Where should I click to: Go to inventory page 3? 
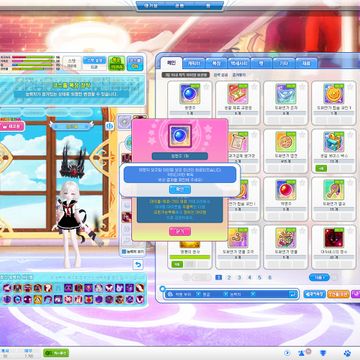(239, 277)
